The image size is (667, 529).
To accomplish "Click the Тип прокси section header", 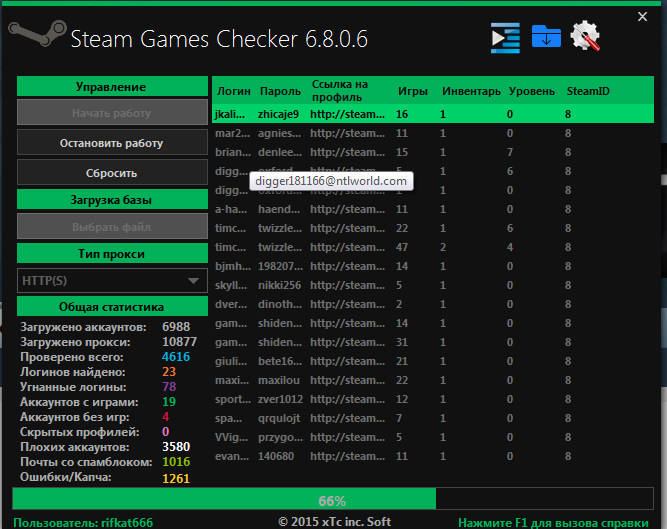I will click(112, 253).
